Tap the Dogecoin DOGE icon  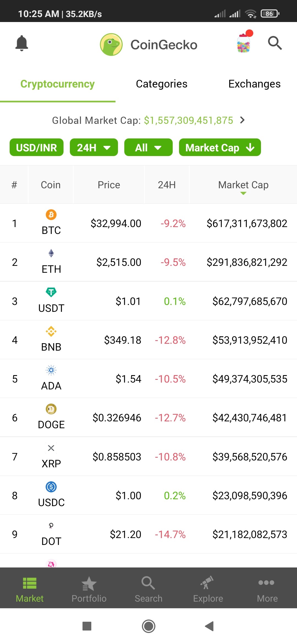pyautogui.click(x=51, y=409)
